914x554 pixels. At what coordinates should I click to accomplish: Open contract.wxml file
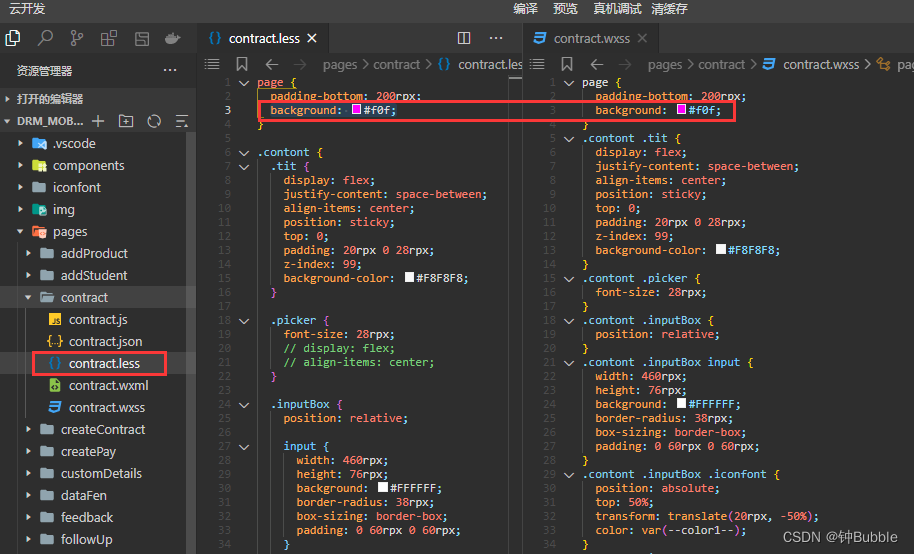(x=108, y=385)
